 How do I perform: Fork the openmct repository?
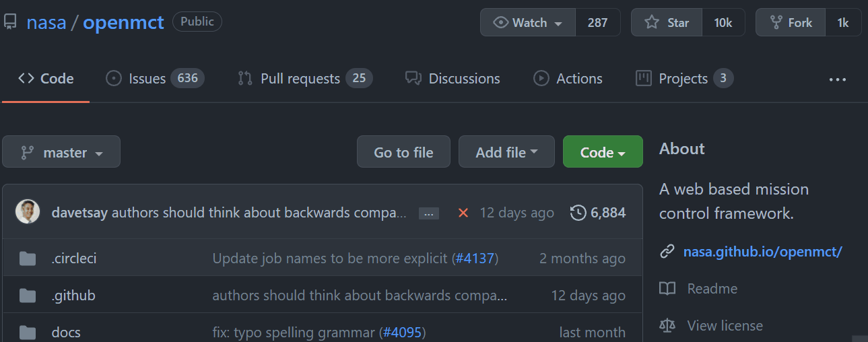[x=791, y=22]
